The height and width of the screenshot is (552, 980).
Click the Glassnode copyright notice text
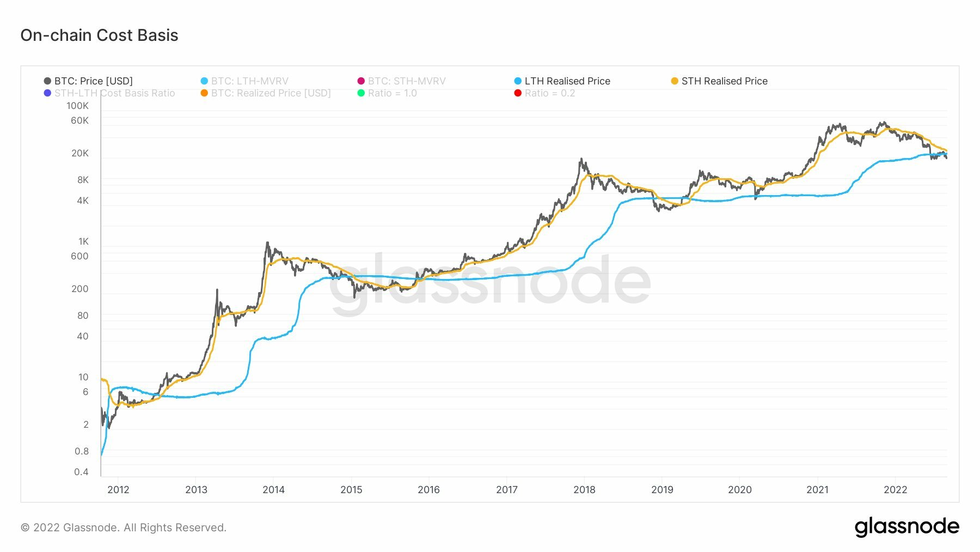[123, 527]
